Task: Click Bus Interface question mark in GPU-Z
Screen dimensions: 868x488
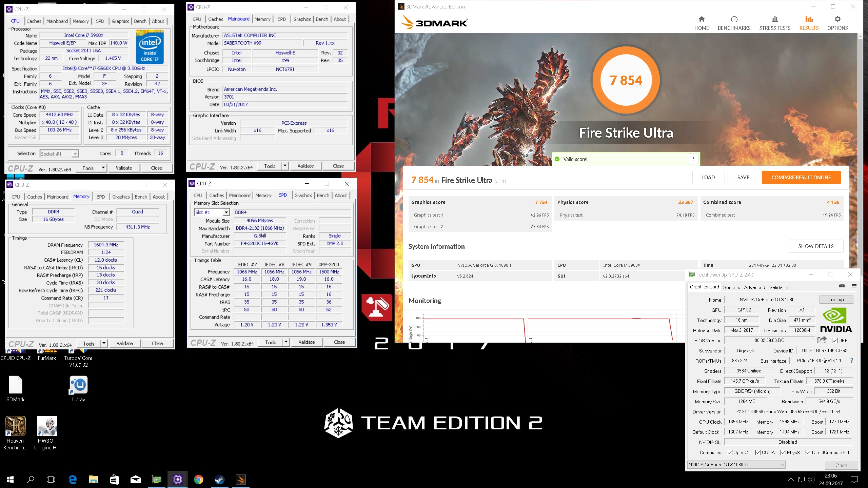Action: 851,361
